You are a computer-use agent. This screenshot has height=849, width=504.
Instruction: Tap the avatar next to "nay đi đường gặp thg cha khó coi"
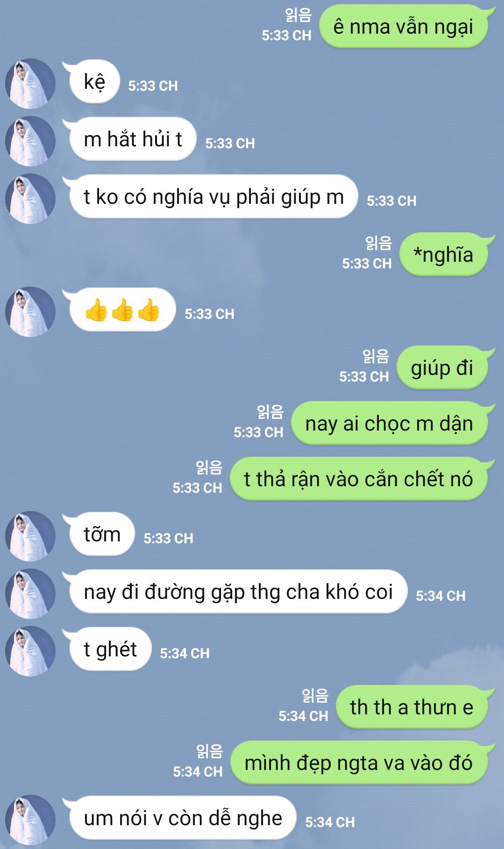pyautogui.click(x=30, y=594)
